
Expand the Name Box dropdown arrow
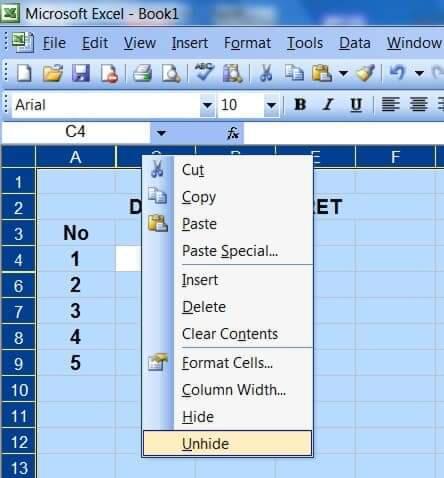pos(161,133)
